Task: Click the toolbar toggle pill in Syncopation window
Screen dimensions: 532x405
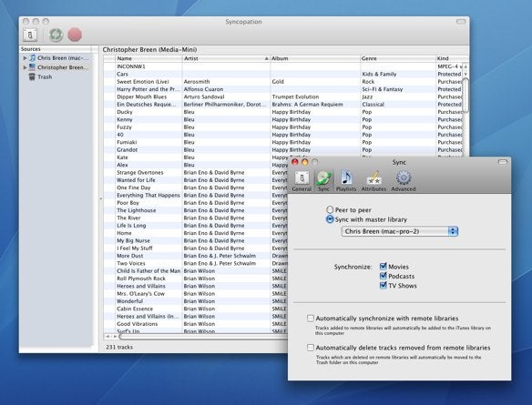Action: (461, 21)
